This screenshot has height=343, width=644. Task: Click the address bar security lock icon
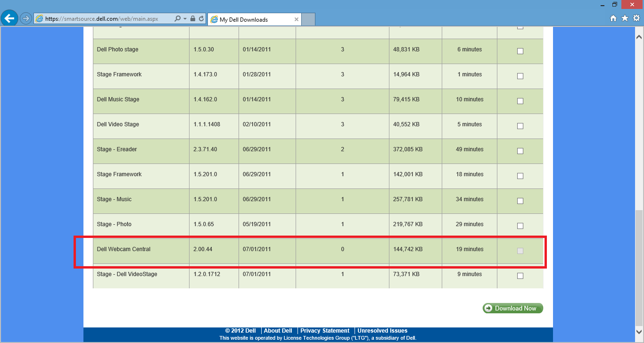coord(192,19)
